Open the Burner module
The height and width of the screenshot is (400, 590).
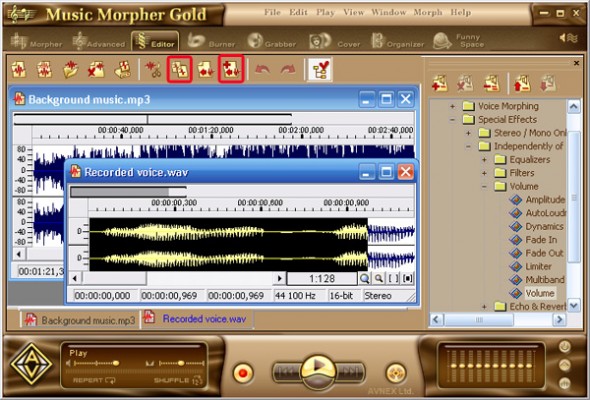[211, 41]
